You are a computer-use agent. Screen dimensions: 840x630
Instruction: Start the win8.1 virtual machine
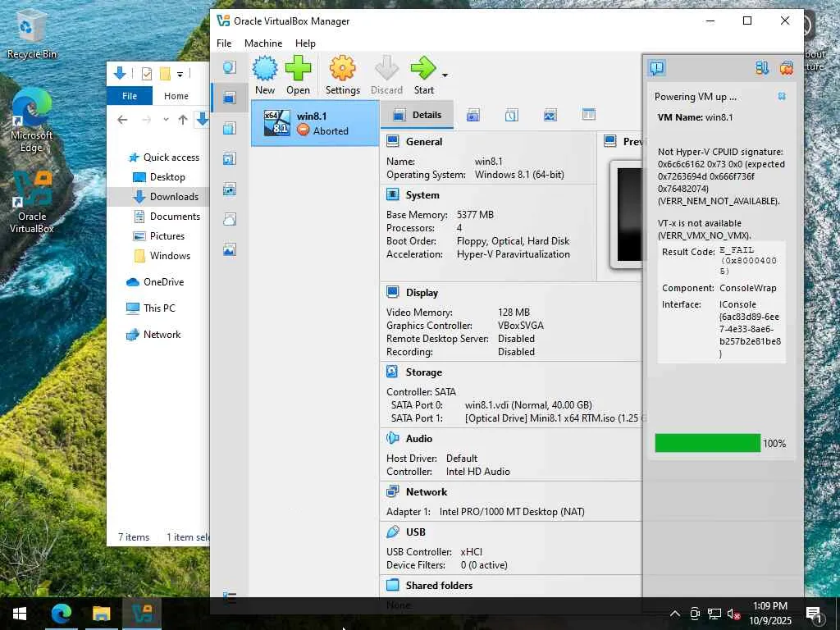[x=424, y=75]
